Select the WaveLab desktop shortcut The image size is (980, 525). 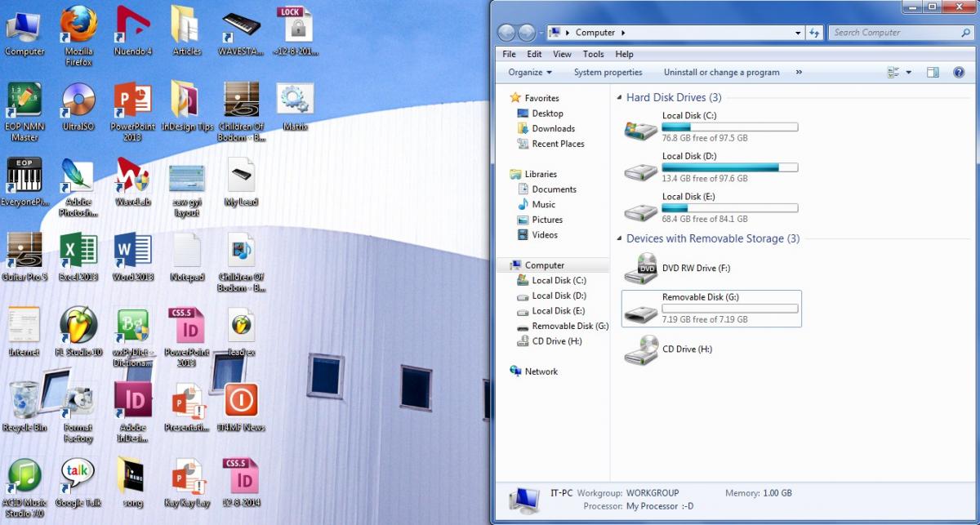click(x=132, y=182)
